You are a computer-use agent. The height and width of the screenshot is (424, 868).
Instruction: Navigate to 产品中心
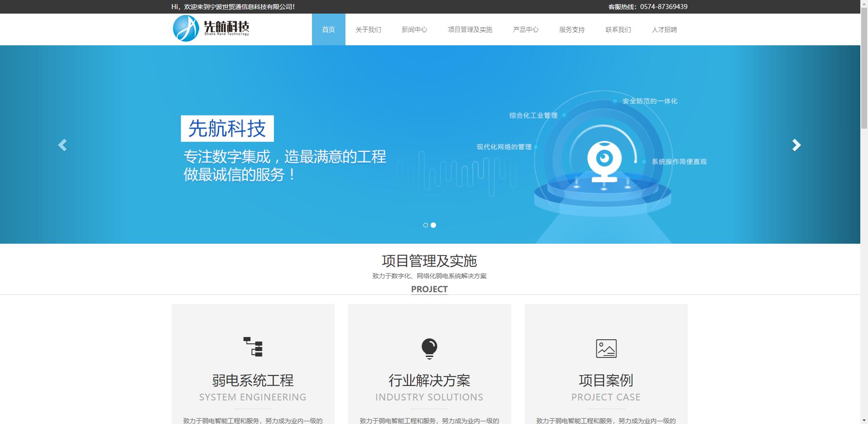(x=526, y=29)
